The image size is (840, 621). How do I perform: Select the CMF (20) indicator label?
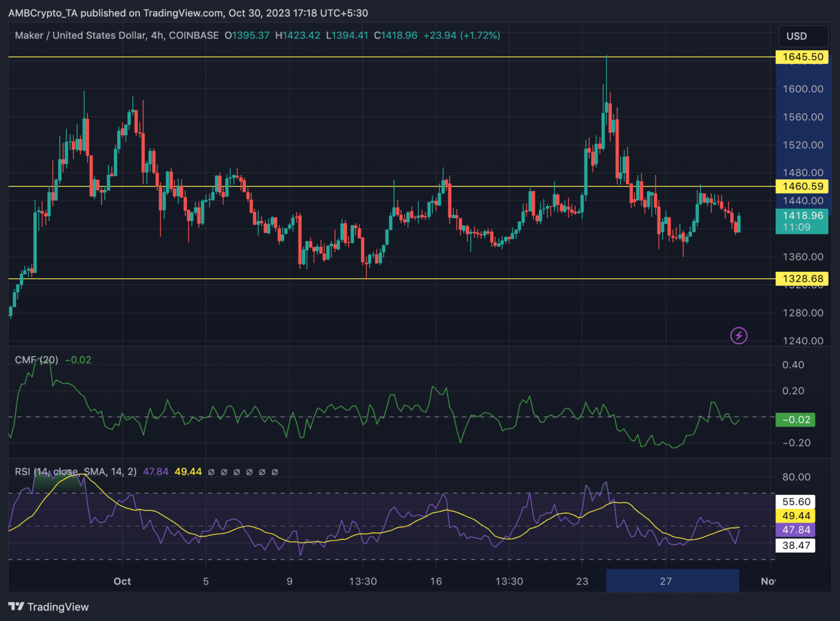pos(36,360)
